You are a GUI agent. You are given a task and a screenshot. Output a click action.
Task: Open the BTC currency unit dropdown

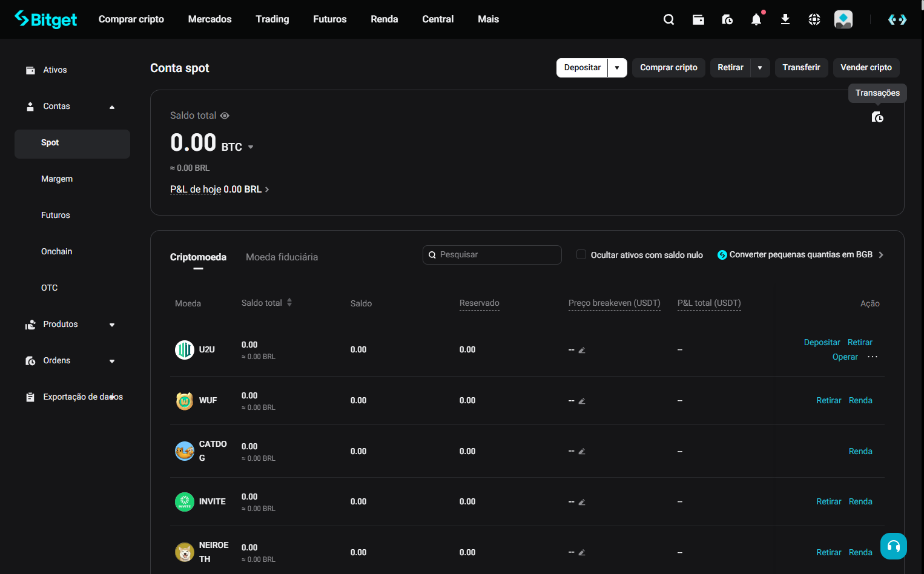tap(251, 147)
